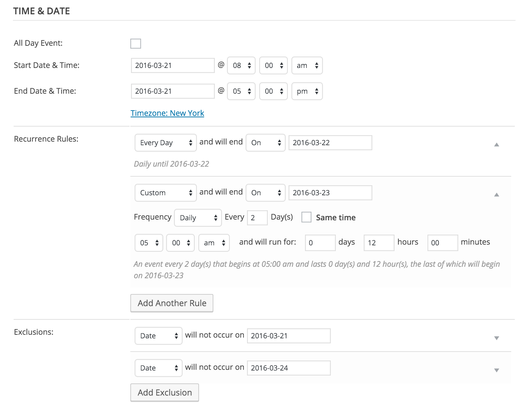Open the Frequency dropdown showing Daily

[198, 218]
